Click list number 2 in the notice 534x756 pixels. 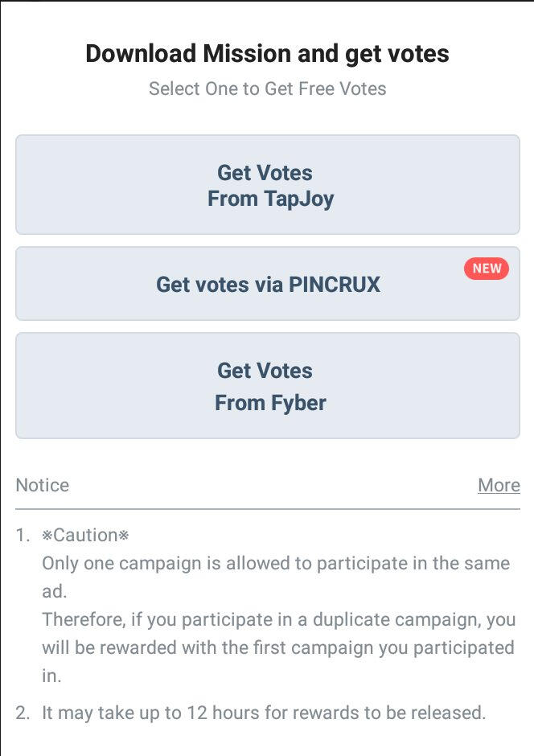23,713
